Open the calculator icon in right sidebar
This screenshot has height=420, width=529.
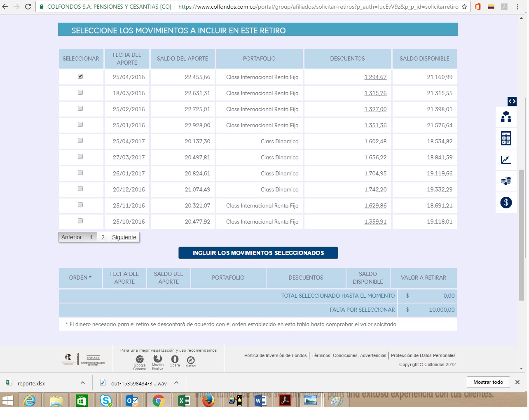pyautogui.click(x=506, y=138)
